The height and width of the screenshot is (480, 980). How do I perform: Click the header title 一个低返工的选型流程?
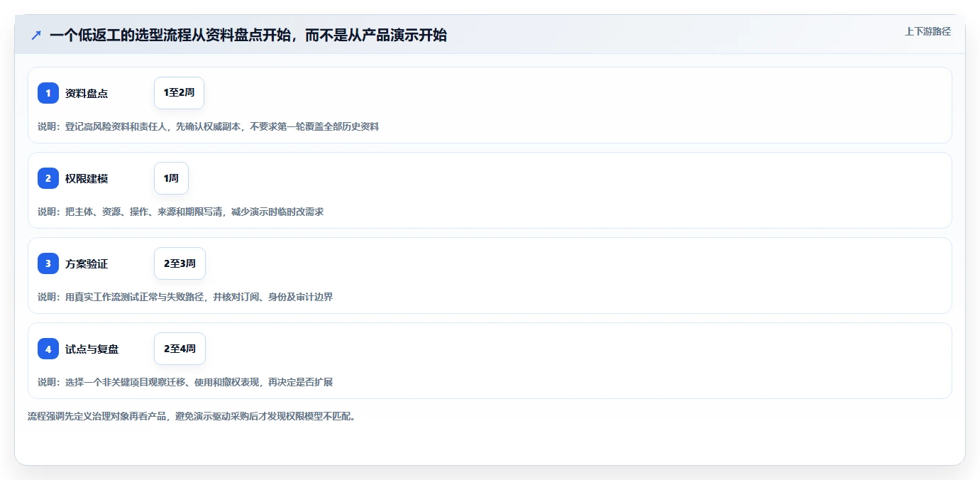(248, 35)
